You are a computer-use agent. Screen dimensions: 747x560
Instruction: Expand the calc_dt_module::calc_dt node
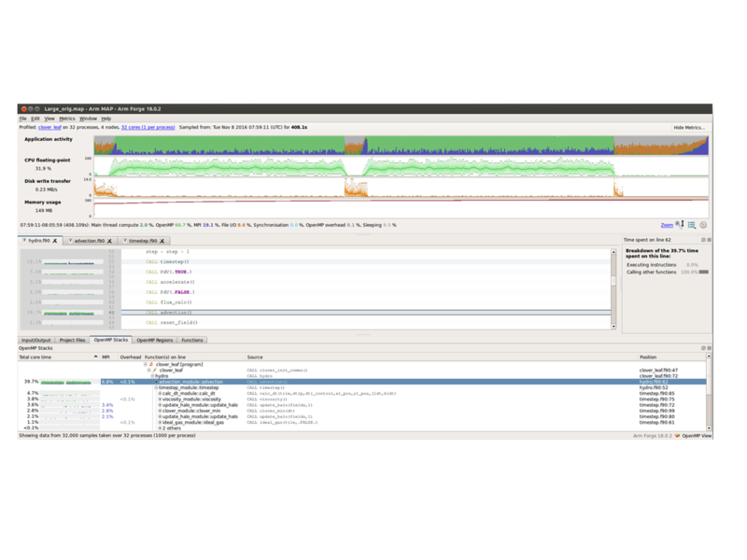pos(160,394)
